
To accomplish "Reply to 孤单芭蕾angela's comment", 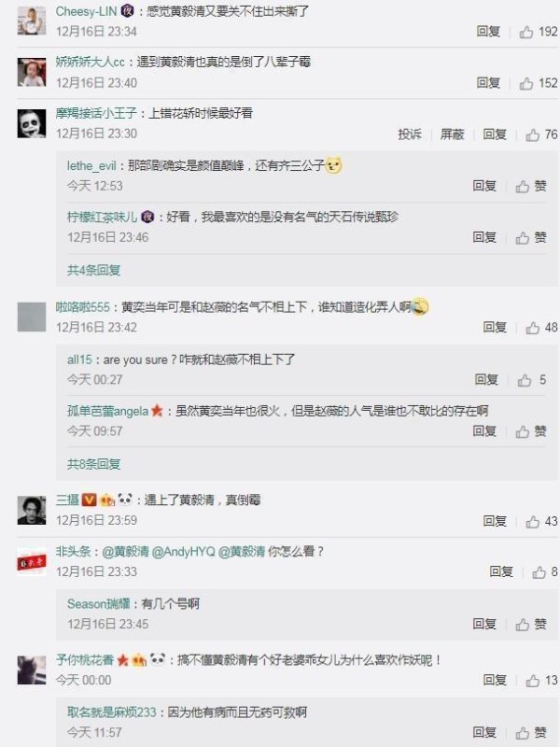I will coord(484,431).
